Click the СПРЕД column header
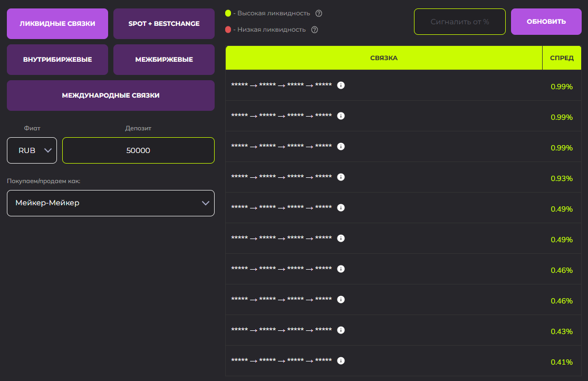The height and width of the screenshot is (381, 588). click(562, 58)
